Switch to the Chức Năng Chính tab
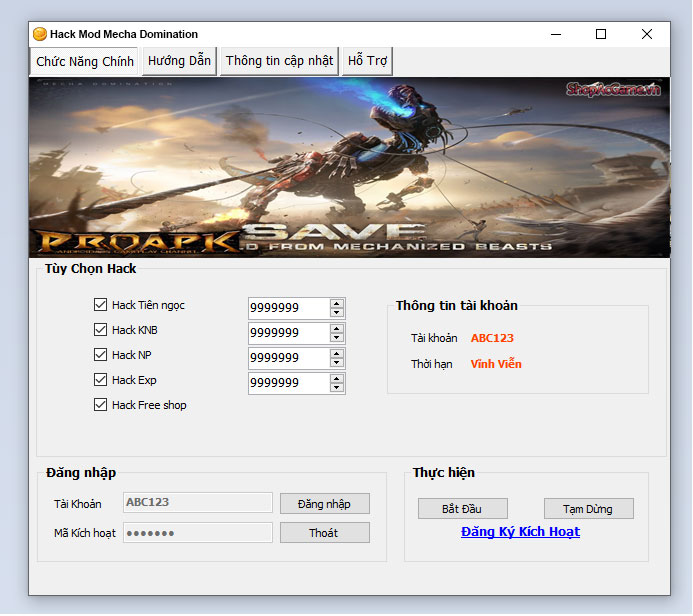The image size is (693, 616). coord(85,61)
